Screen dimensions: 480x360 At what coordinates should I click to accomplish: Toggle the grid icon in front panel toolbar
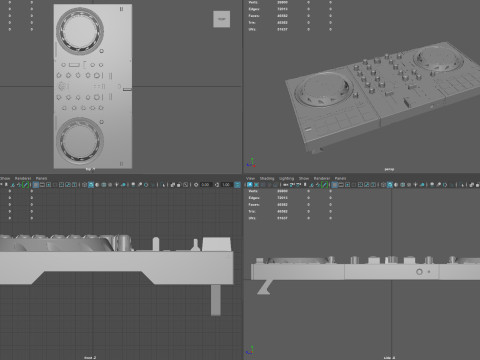[x=35, y=185]
